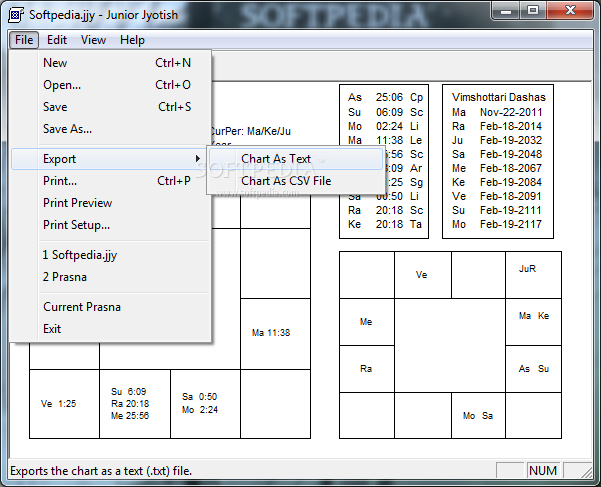Click the Su 06:09 Sc position row
601x487 pixels.
coord(385,112)
